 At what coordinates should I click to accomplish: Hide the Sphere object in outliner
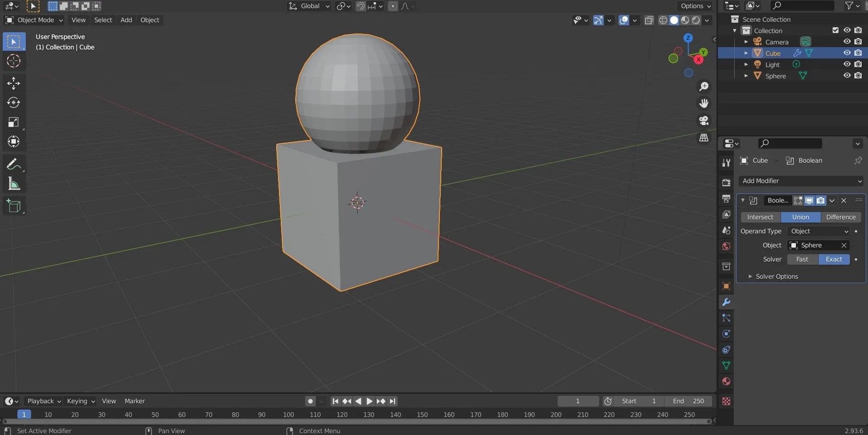847,76
